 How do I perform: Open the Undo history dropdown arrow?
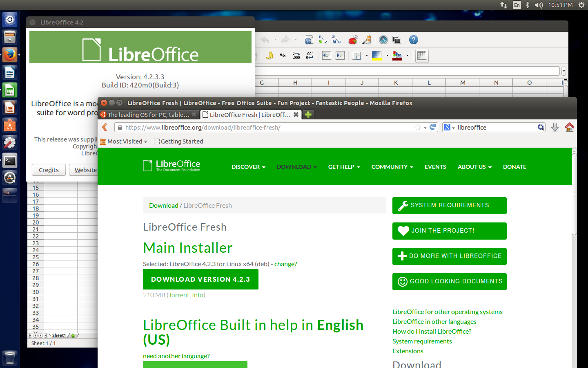coord(275,40)
